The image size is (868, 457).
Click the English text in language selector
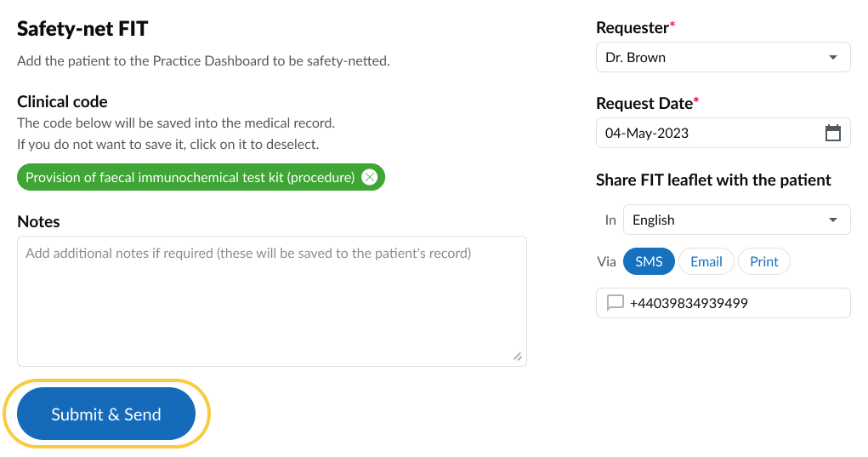653,220
